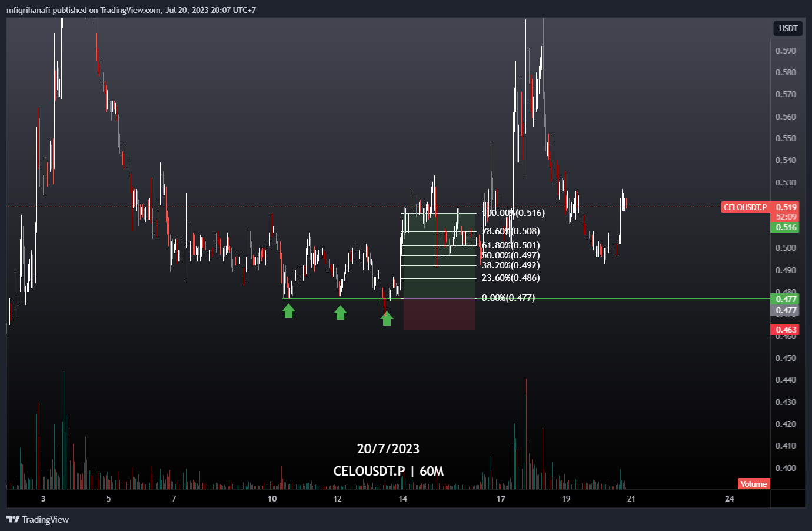The width and height of the screenshot is (812, 531).
Task: Click date label 17 on the time axis
Action: pos(501,499)
